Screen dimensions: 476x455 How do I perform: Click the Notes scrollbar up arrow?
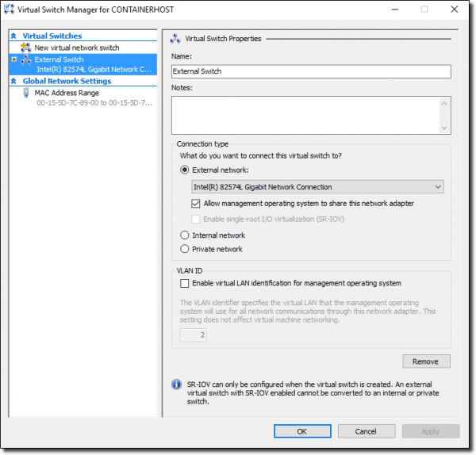(x=444, y=103)
